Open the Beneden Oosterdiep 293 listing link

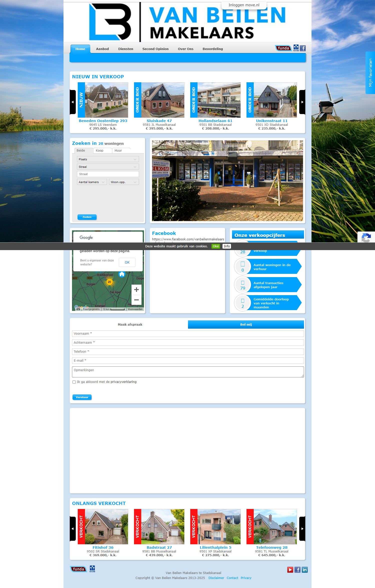coord(103,121)
